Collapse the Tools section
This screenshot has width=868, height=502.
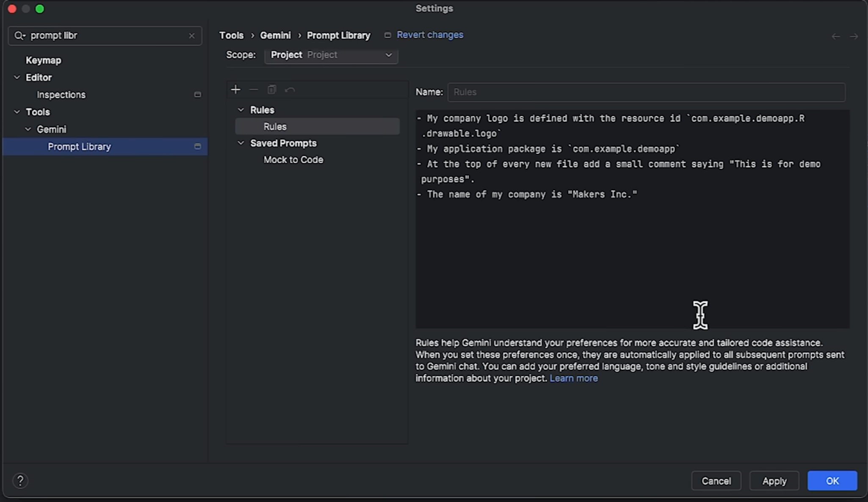point(17,112)
